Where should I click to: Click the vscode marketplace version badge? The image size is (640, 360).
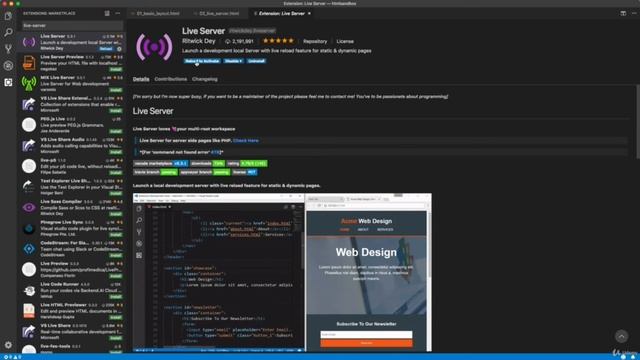click(161, 163)
